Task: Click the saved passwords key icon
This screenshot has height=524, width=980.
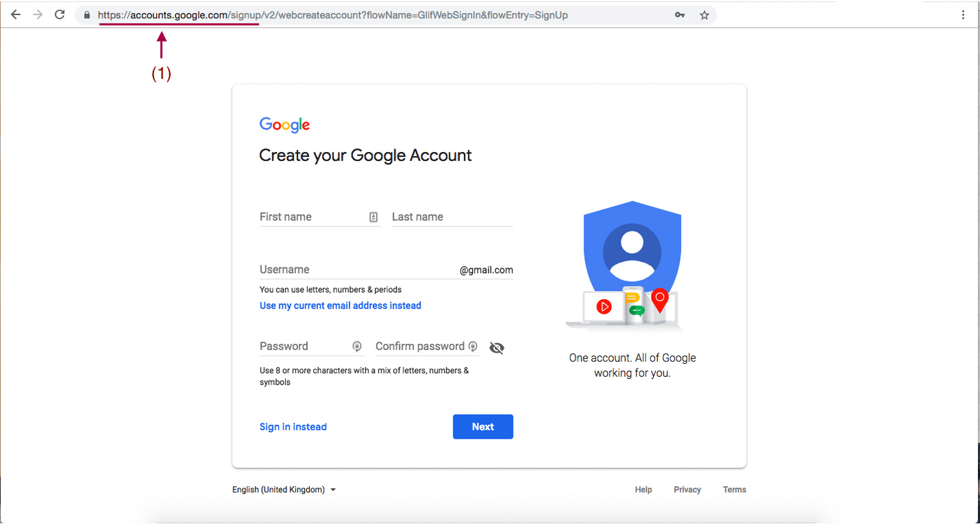Action: (680, 15)
